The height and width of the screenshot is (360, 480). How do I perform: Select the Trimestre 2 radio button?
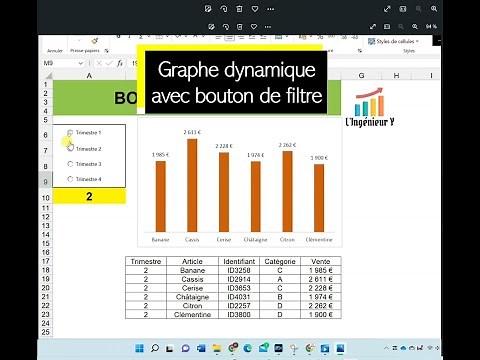70,148
